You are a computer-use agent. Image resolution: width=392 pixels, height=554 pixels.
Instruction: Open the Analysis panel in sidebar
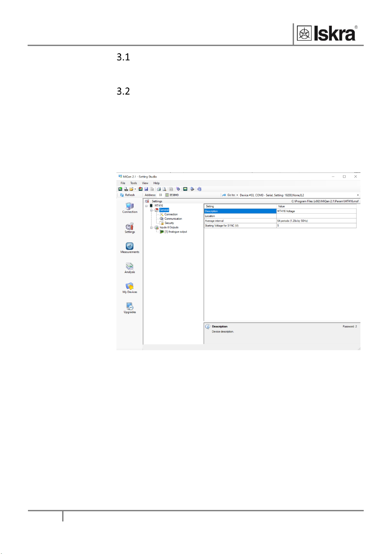130,268
